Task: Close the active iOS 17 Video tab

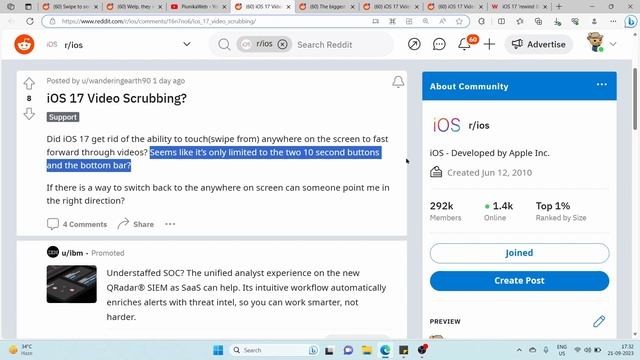Action: click(288, 7)
